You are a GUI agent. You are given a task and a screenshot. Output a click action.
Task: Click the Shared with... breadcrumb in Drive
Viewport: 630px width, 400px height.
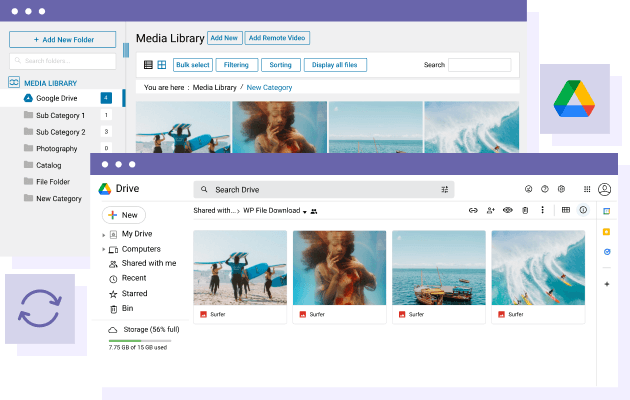pos(214,210)
